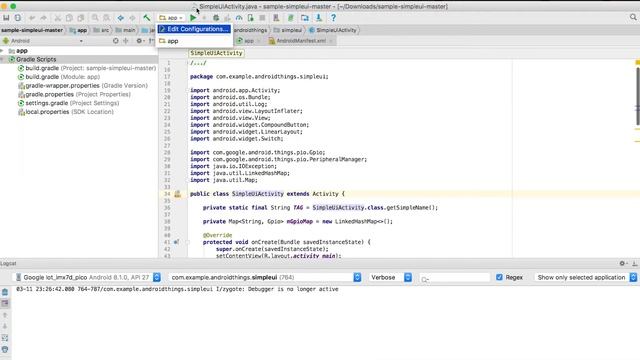Screen dimensions: 640x360
Task: Open build.gradle (Module: app)
Action: tap(59, 77)
